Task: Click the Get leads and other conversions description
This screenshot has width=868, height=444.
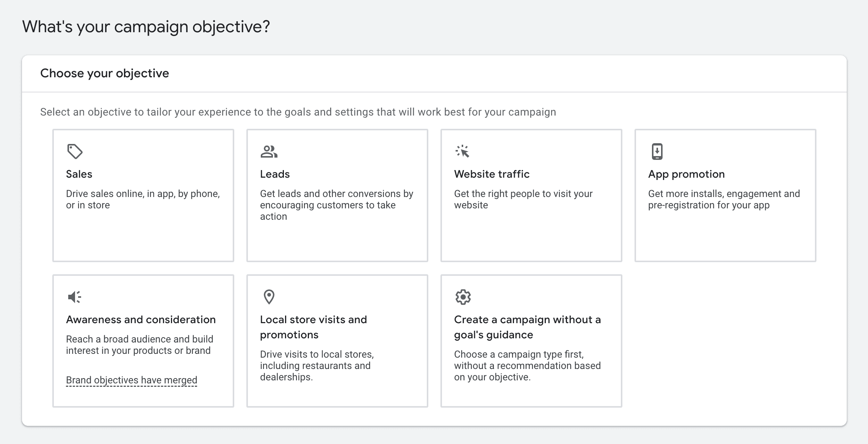Action: (x=336, y=205)
